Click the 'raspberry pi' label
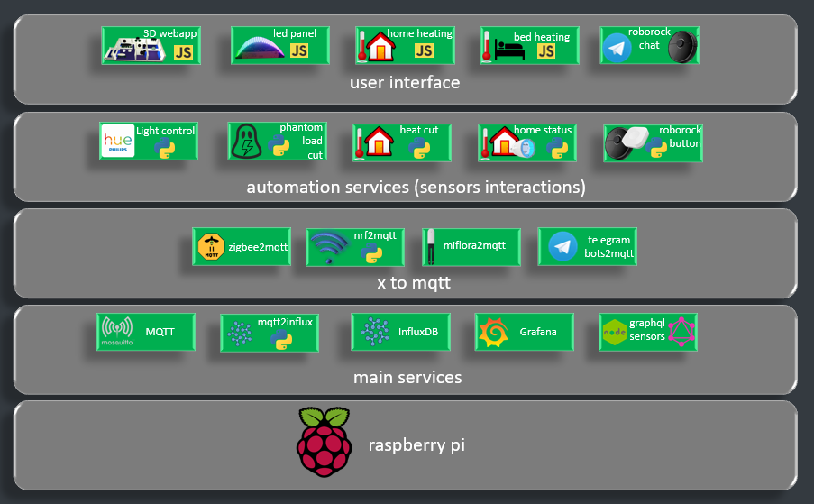814x504 pixels. [416, 445]
